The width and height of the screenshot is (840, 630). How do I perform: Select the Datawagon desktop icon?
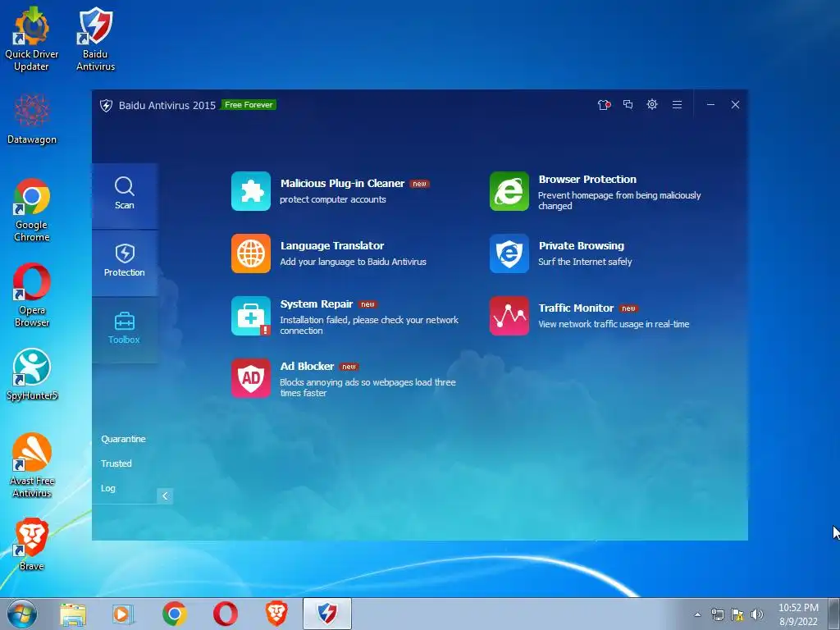coord(32,119)
